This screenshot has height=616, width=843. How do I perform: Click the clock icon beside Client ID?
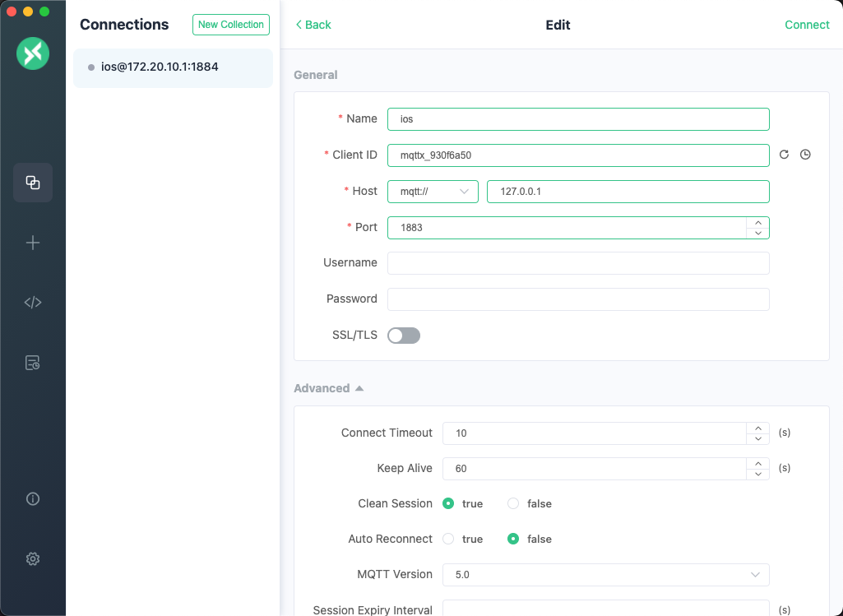point(805,155)
